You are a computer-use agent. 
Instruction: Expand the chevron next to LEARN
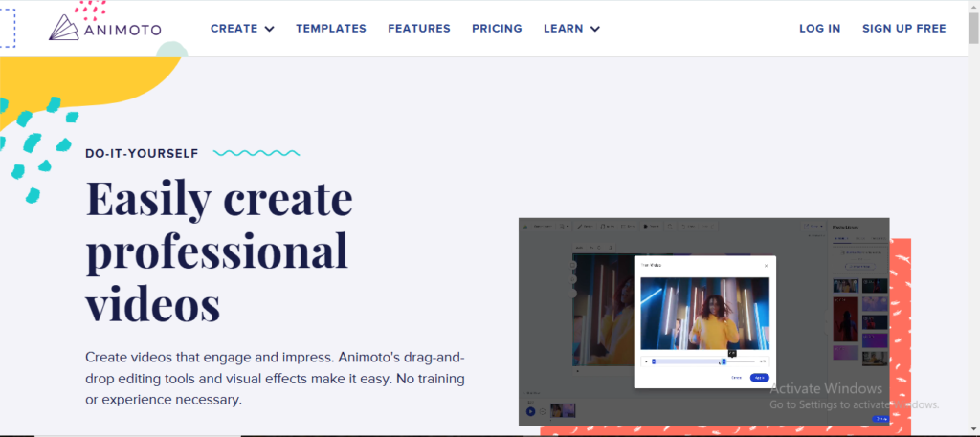595,29
